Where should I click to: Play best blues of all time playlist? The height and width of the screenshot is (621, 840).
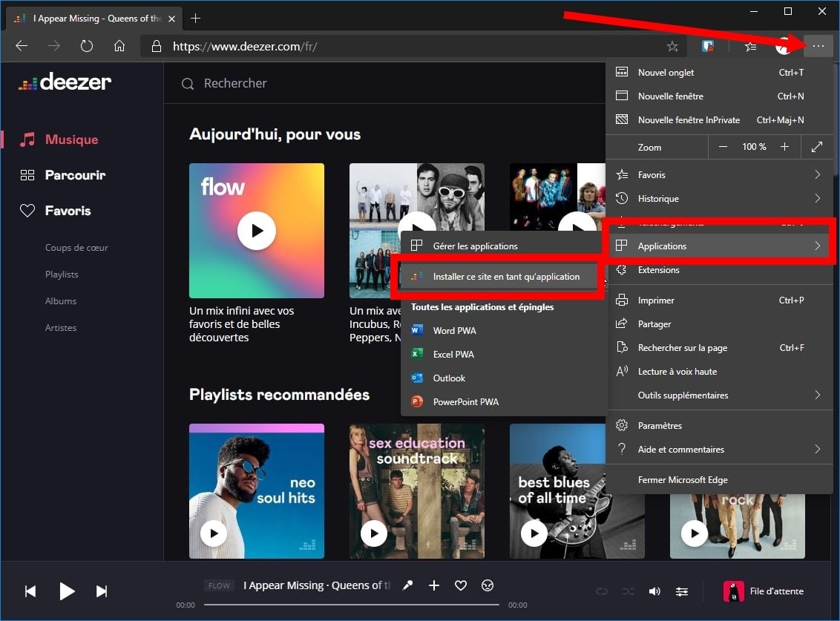[x=534, y=533]
